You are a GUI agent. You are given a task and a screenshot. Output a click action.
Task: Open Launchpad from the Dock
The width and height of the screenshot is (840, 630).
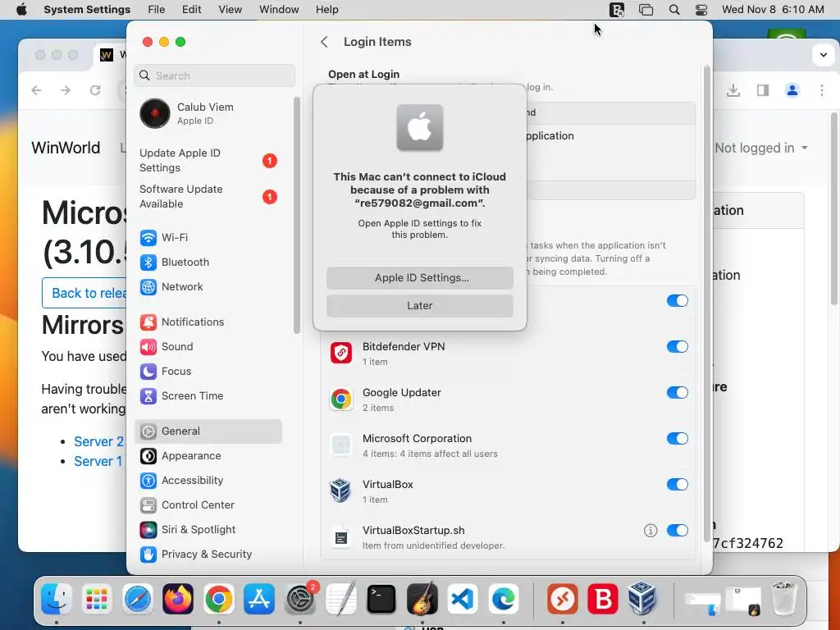click(97, 598)
